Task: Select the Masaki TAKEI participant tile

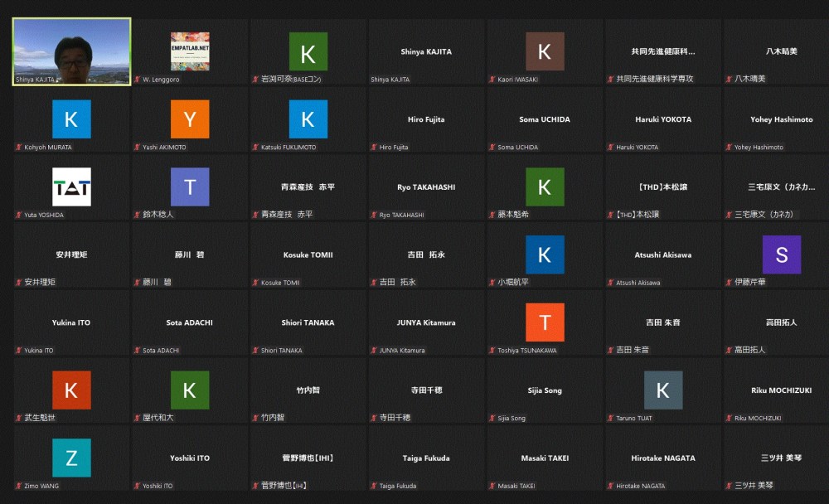Action: 545,458
